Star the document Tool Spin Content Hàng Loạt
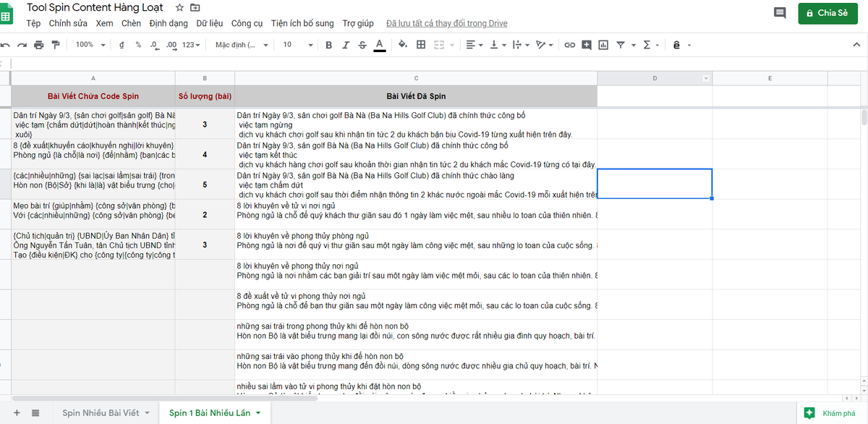 pyautogui.click(x=179, y=7)
